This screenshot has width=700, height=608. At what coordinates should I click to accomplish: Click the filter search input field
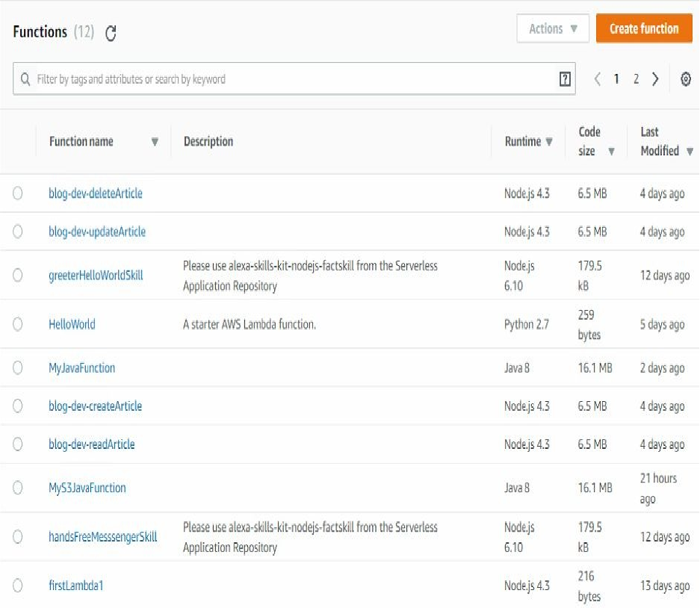point(291,79)
